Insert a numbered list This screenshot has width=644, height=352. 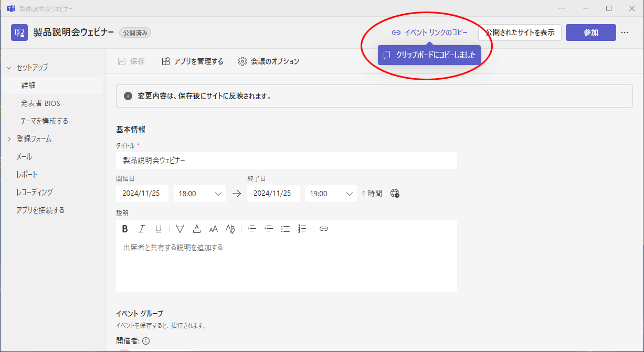click(x=302, y=229)
